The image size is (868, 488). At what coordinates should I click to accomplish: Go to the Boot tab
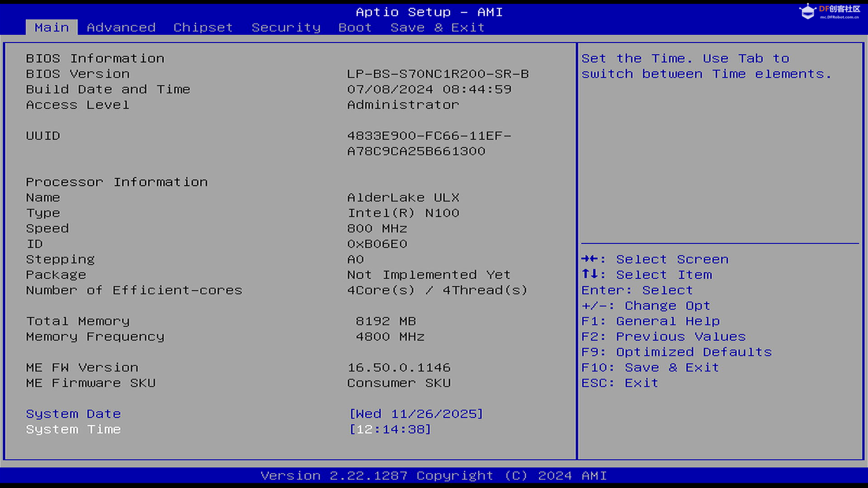(x=355, y=28)
